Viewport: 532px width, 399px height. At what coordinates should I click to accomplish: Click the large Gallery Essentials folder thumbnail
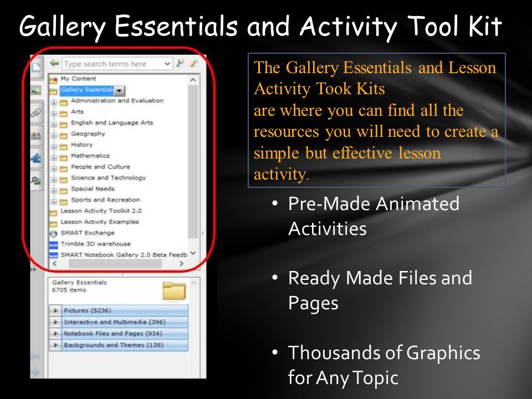174,291
